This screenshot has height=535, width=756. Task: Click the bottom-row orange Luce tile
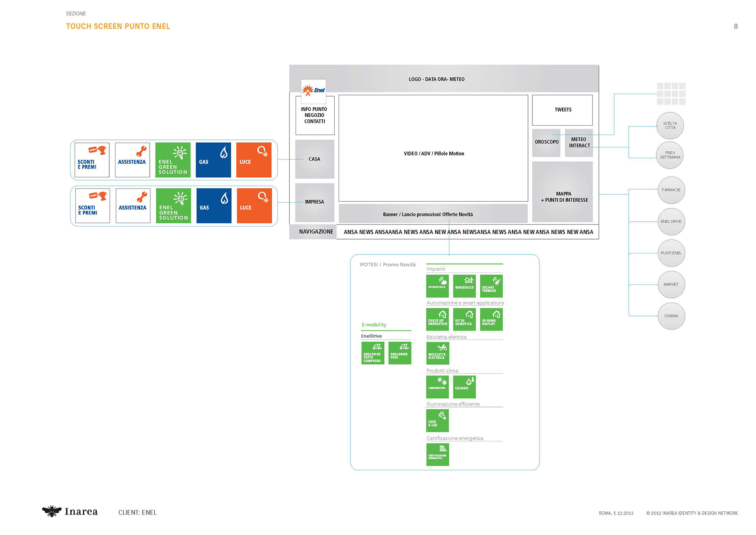click(x=254, y=206)
